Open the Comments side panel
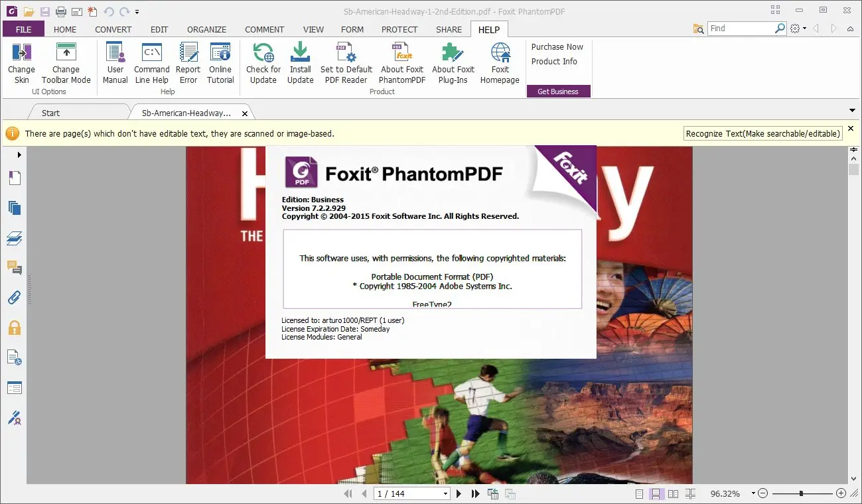 [x=15, y=268]
